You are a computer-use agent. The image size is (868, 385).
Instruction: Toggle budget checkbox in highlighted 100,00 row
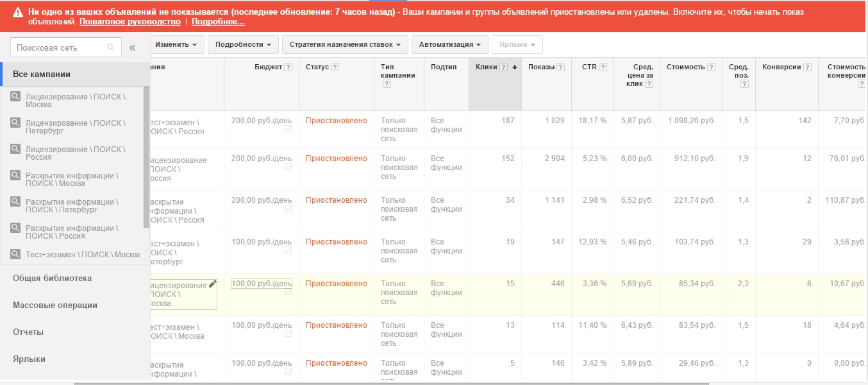tap(288, 292)
